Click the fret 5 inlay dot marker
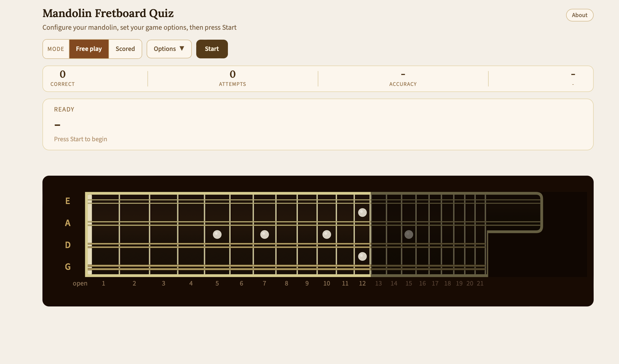The width and height of the screenshot is (619, 364). pos(217,234)
